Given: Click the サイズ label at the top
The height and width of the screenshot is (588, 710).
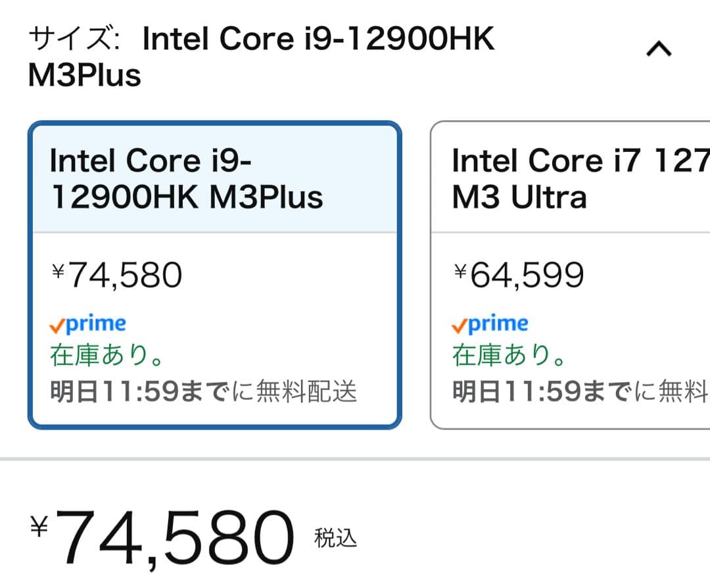Looking at the screenshot, I should click(x=70, y=39).
